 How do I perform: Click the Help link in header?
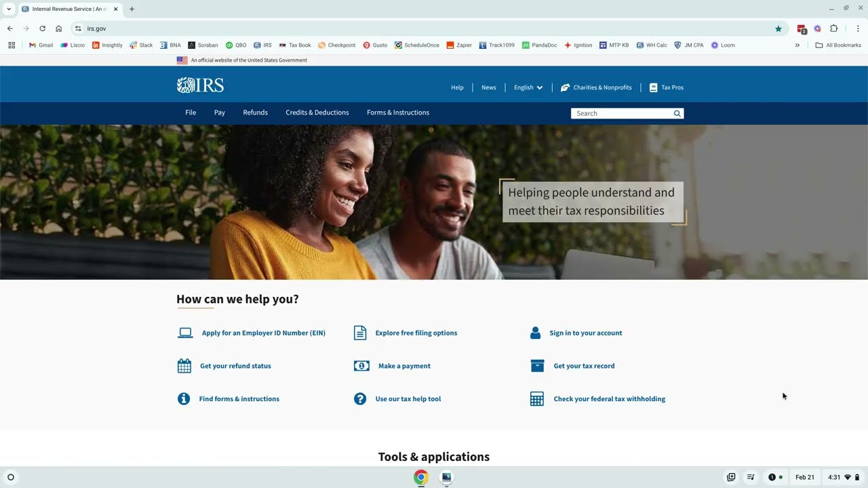click(458, 87)
